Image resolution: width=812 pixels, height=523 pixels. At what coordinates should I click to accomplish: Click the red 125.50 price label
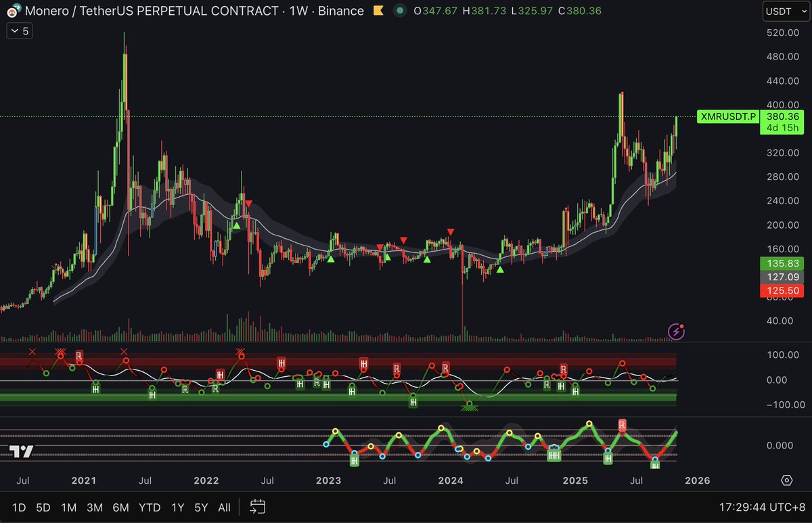(783, 290)
